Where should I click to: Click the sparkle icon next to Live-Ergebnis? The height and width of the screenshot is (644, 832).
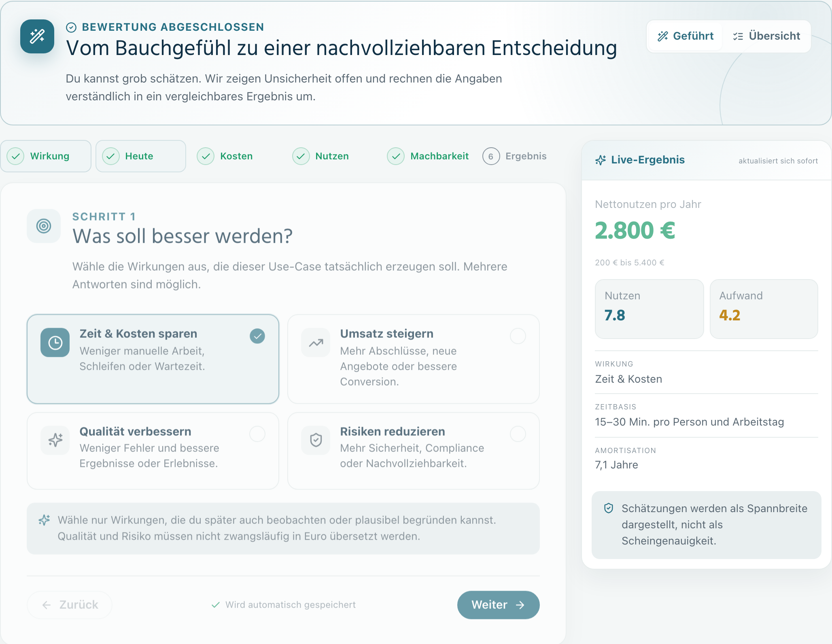pyautogui.click(x=601, y=160)
